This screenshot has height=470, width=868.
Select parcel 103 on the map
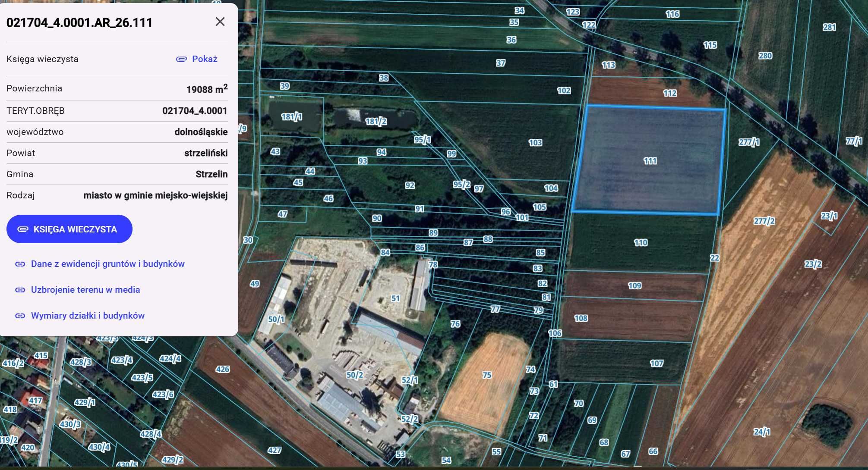pos(535,142)
